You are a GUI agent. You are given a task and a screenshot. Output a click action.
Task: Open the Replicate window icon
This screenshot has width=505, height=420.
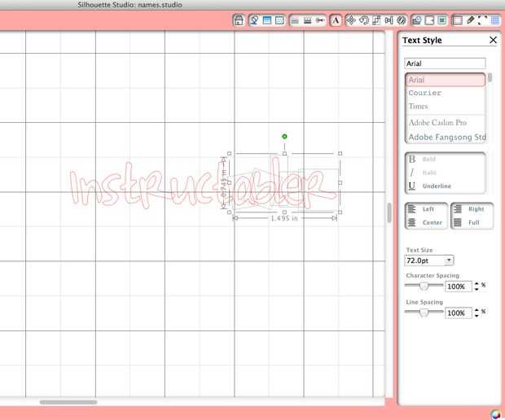(x=402, y=20)
